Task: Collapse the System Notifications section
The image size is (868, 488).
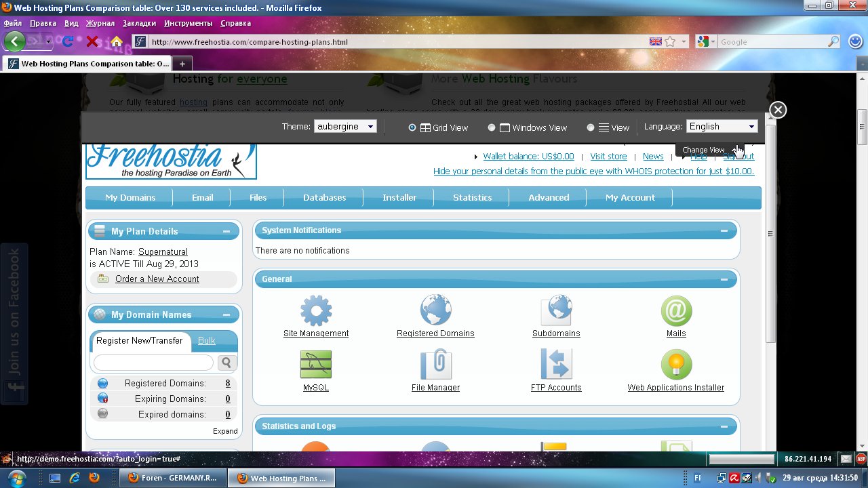Action: (724, 230)
